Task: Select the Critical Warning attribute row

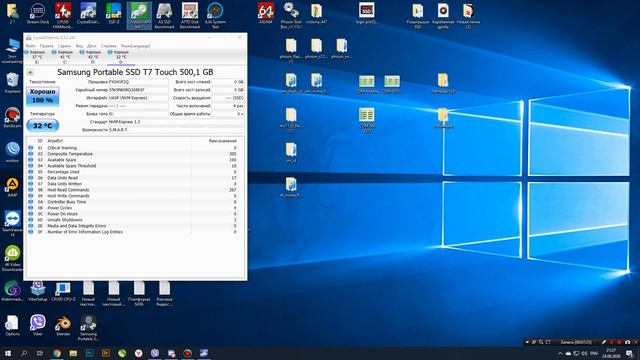Action: pyautogui.click(x=136, y=148)
